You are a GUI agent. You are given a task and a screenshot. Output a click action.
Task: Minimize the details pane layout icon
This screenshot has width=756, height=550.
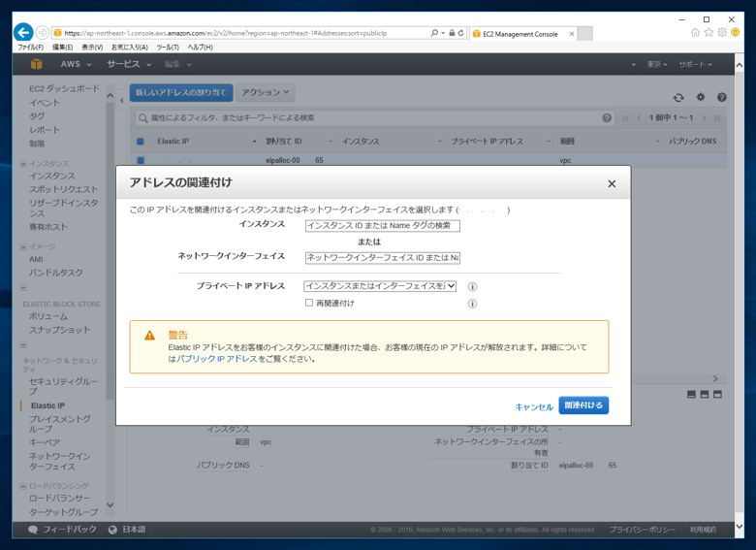pos(691,394)
